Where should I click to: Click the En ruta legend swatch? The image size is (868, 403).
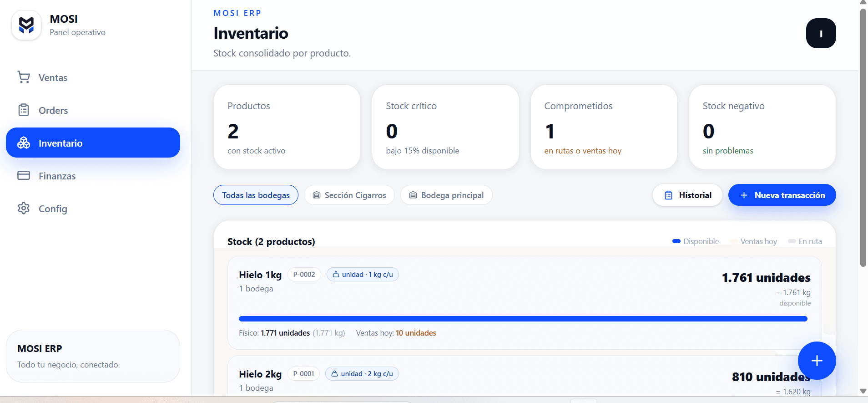(792, 241)
